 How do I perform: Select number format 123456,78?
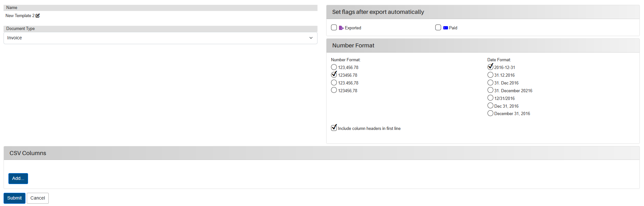pyautogui.click(x=334, y=90)
